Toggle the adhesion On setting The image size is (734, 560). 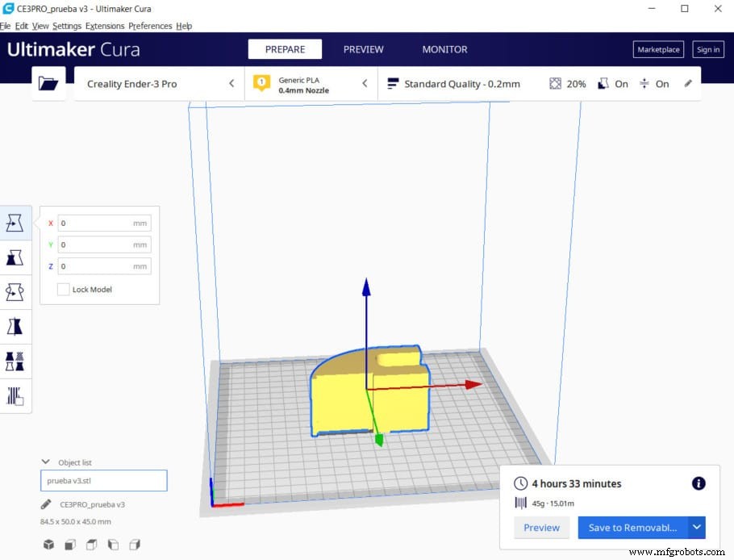(x=662, y=83)
